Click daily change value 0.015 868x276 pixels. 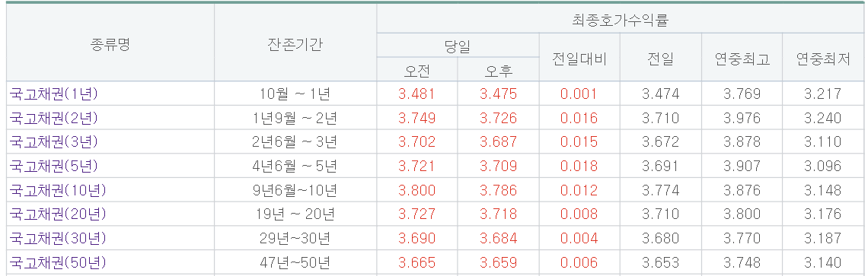(579, 141)
